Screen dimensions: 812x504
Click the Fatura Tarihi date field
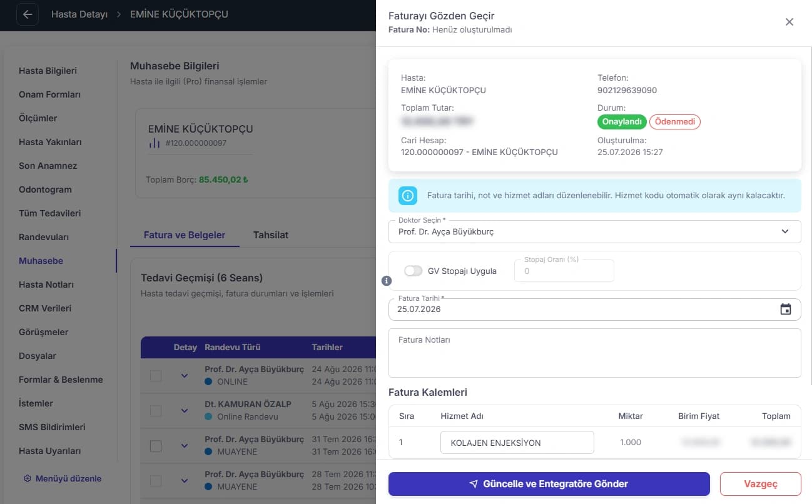tap(595, 310)
